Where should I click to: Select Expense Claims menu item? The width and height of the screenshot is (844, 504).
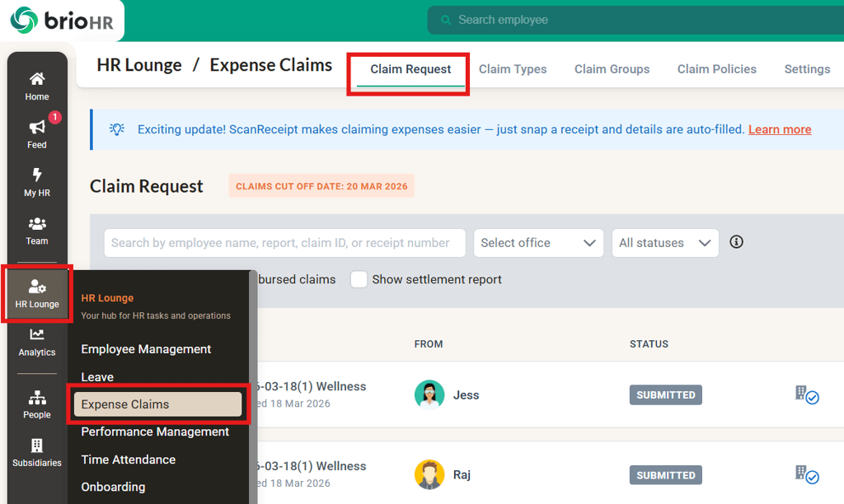point(157,404)
